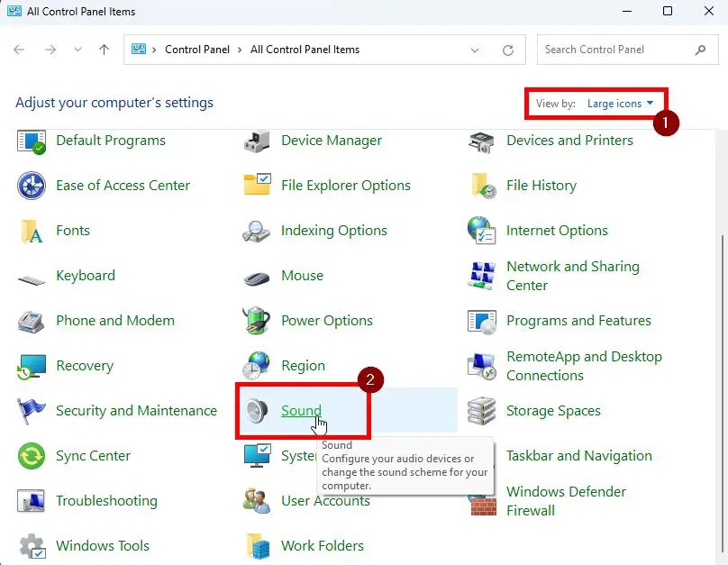Click the address bar control panel icon
Image resolution: width=728 pixels, height=565 pixels.
(x=139, y=49)
